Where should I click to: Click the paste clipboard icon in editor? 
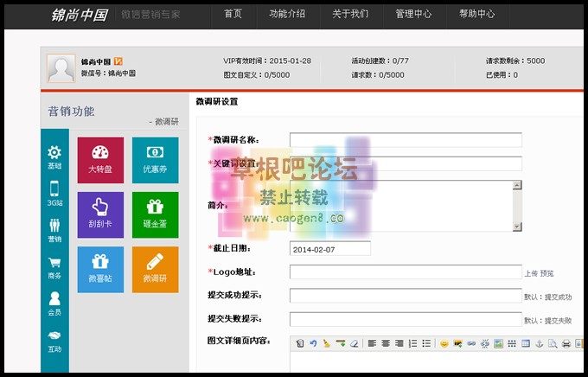(300, 343)
